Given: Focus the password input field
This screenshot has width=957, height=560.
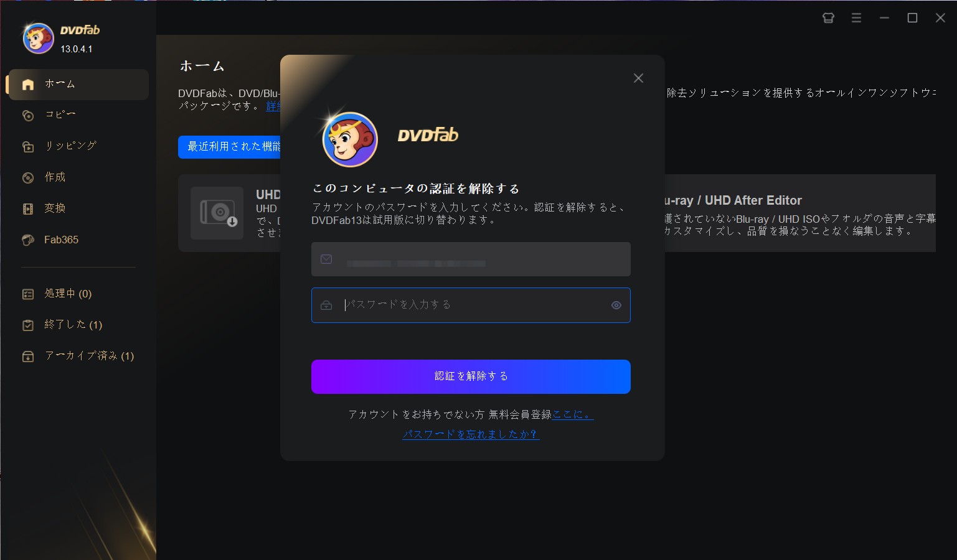Looking at the screenshot, I should pyautogui.click(x=471, y=305).
